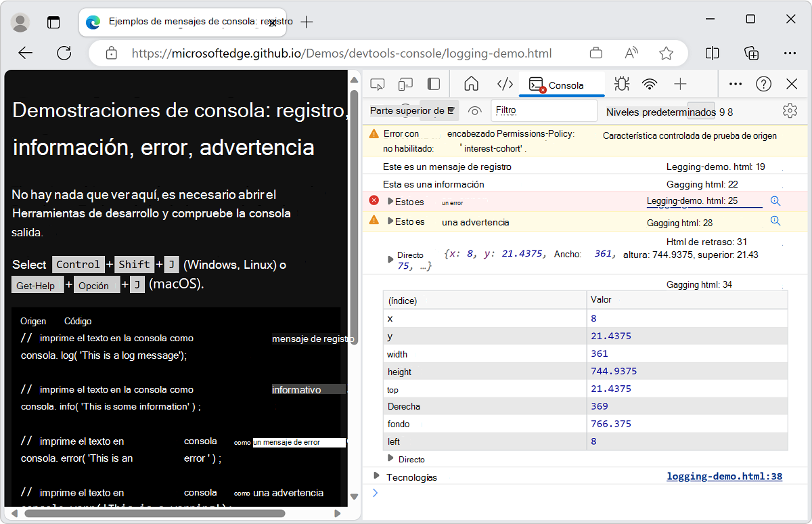This screenshot has height=524, width=812.
Task: Open browser Settings and more menu
Action: tap(790, 53)
